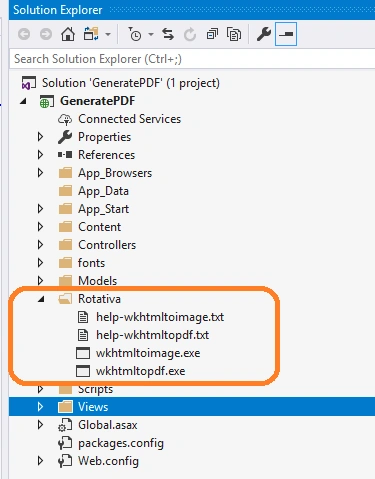Click the Search Solution Explorer field
The image size is (375, 479).
(x=192, y=59)
